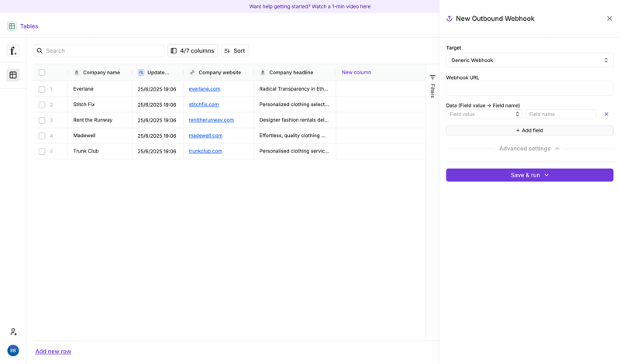Screen dimensions: 620x364
Task: Click the Company headline column type icon
Action: [x=263, y=73]
